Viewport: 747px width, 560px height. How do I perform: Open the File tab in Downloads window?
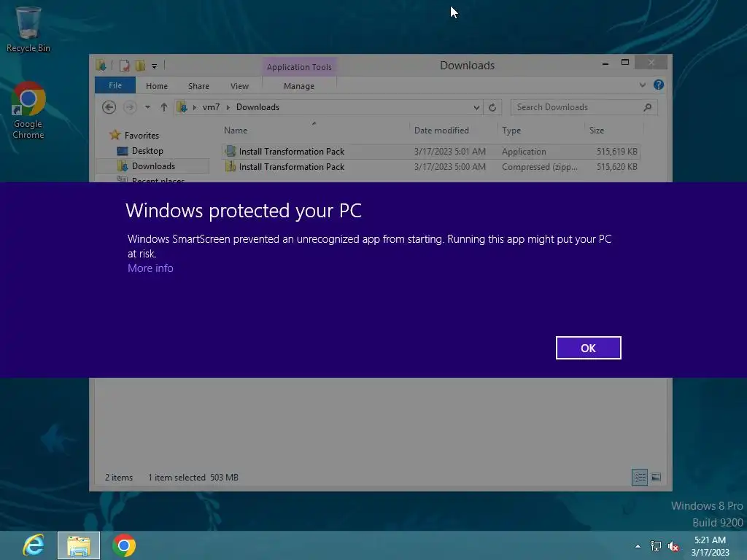[x=115, y=85]
